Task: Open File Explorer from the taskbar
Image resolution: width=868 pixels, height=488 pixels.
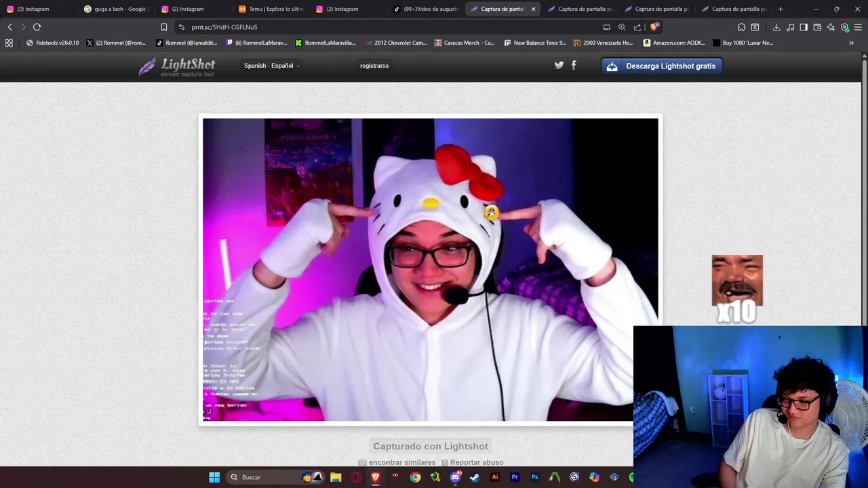Action: tap(336, 477)
